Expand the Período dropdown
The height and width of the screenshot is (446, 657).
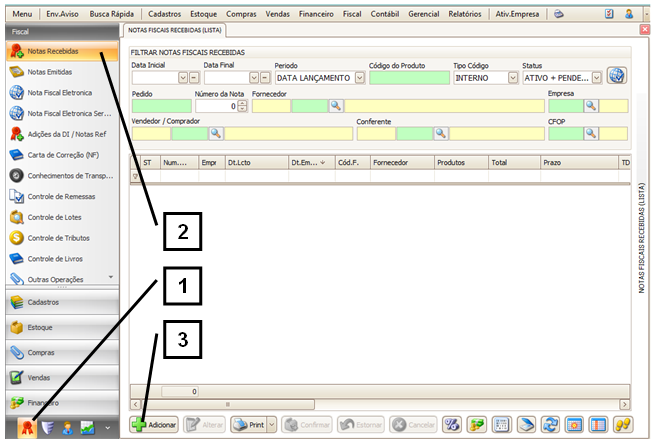(358, 77)
